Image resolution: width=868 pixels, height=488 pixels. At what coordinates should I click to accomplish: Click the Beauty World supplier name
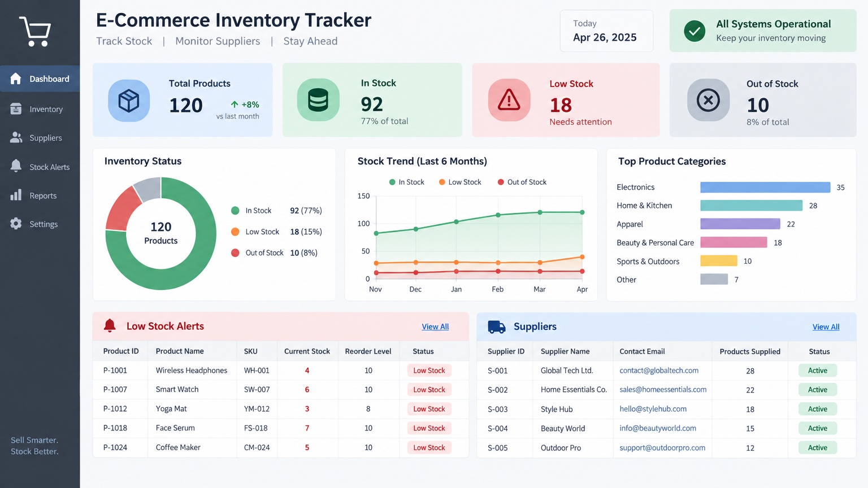[x=563, y=428]
